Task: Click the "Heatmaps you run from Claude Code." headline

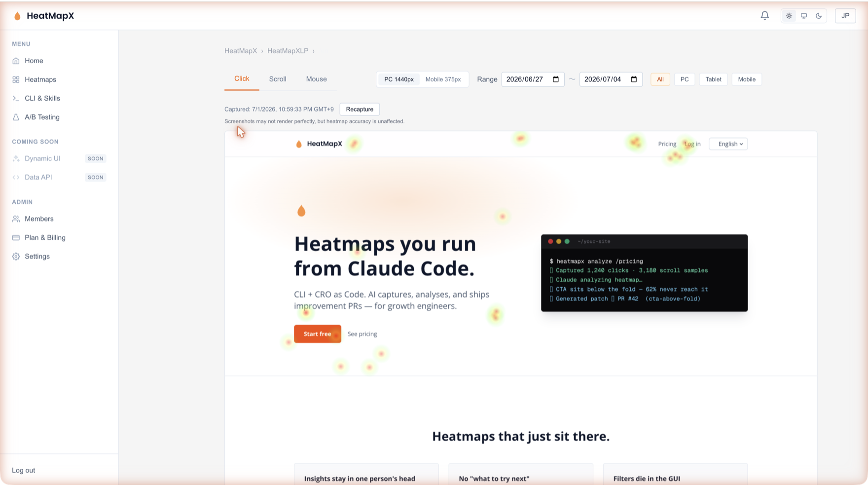Action: [x=385, y=256]
